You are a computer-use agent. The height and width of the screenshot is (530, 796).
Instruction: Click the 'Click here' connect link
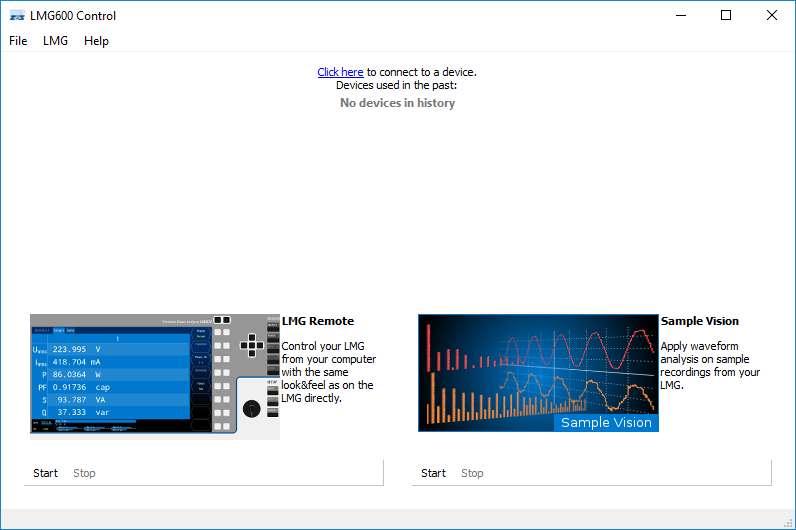(340, 72)
